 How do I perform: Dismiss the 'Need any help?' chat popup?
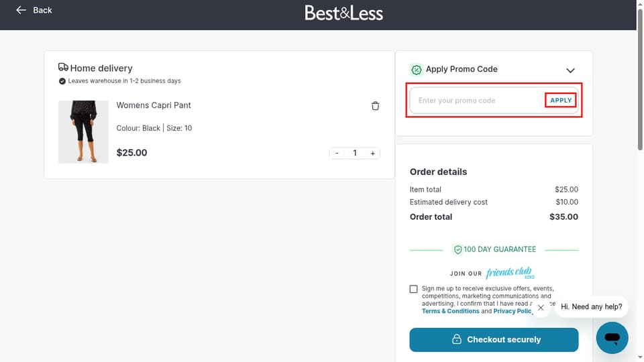(541, 308)
